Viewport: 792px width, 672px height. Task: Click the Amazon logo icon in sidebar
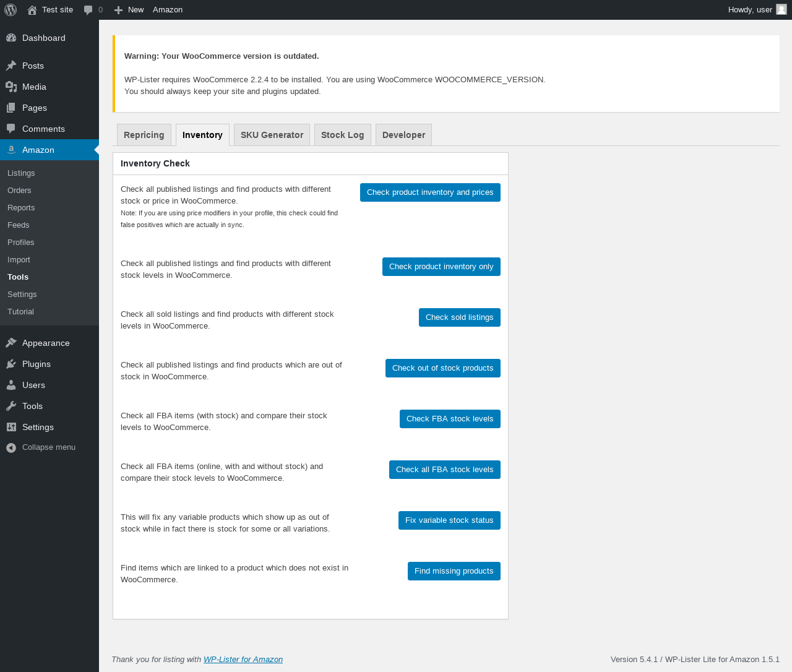11,150
